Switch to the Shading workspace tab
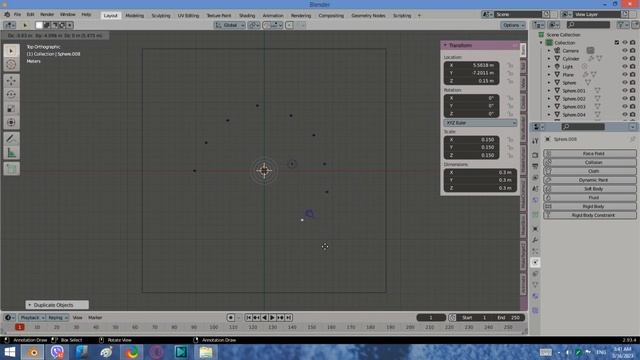 click(247, 16)
